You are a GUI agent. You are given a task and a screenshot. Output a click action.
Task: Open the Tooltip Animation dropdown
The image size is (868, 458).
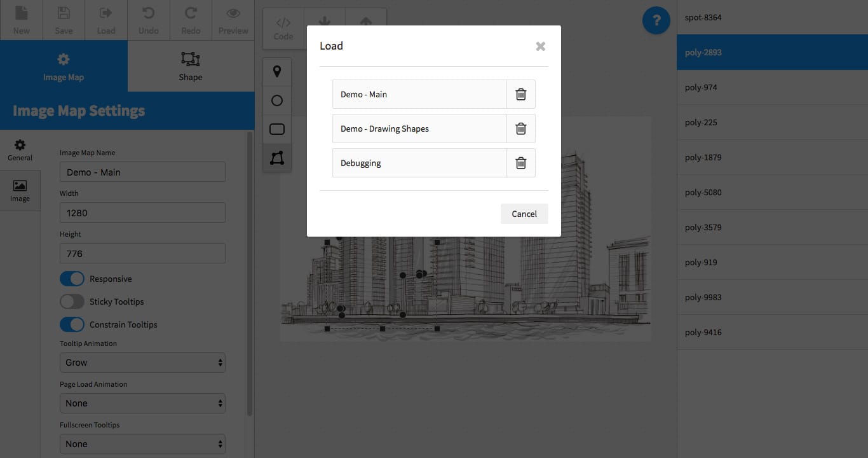pos(142,363)
